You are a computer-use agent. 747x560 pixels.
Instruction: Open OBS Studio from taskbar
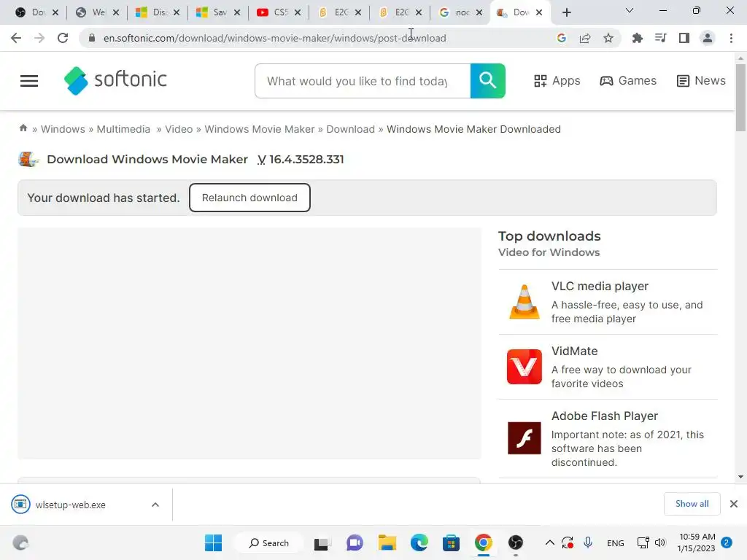tap(516, 542)
